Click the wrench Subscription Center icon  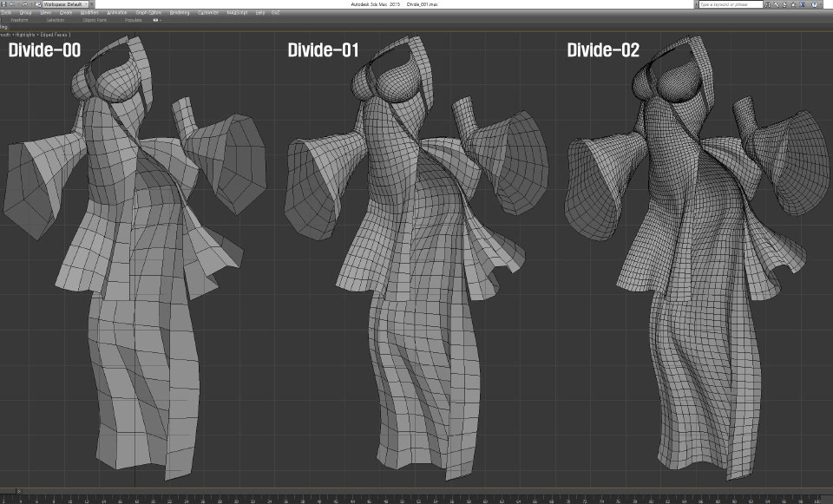click(x=776, y=4)
